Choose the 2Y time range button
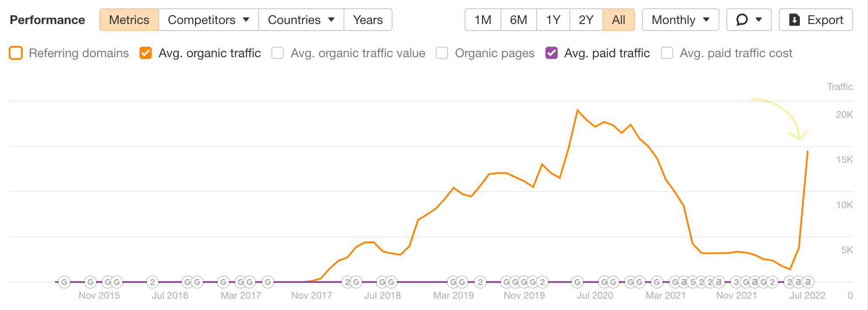 (x=586, y=20)
